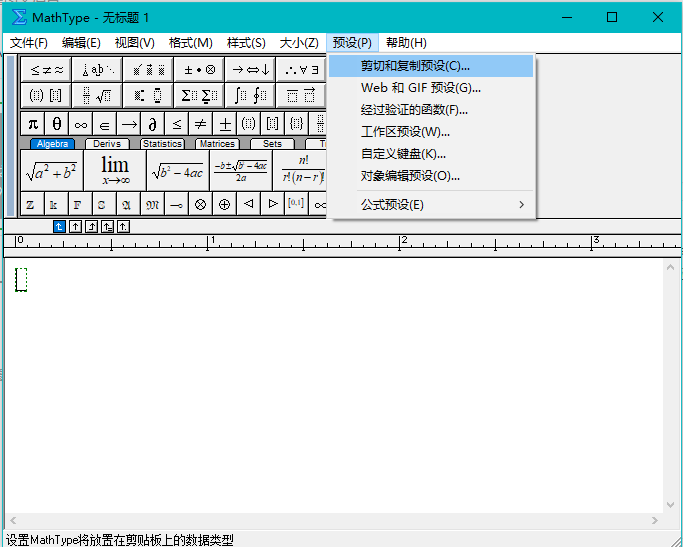Choose 剪切和复制预设(C)...
This screenshot has height=547, width=683.
431,66
